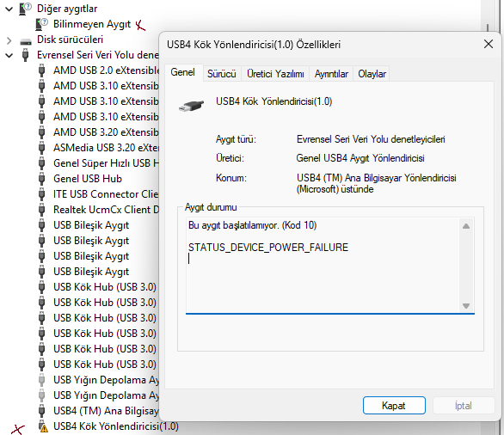504x435 pixels.
Task: Switch to the Sürücü tab
Action: coord(221,74)
